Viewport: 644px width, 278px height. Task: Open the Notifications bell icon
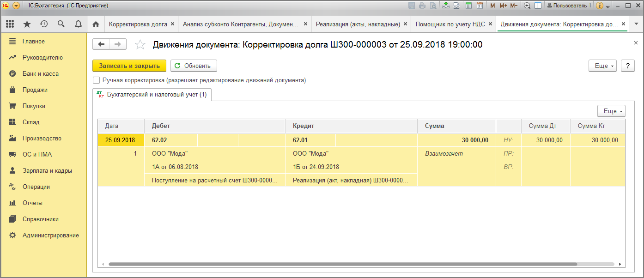(78, 24)
